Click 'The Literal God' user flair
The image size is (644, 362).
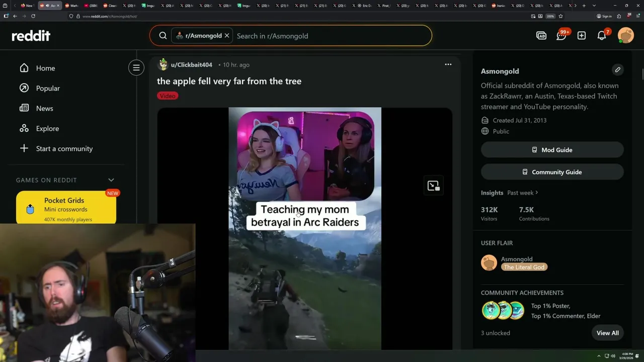pos(524,267)
